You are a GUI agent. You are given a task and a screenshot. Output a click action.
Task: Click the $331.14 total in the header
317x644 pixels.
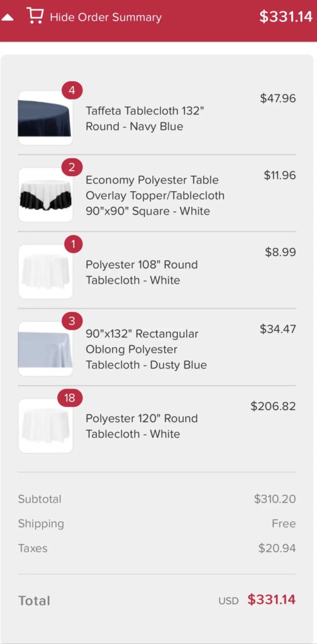click(x=286, y=17)
